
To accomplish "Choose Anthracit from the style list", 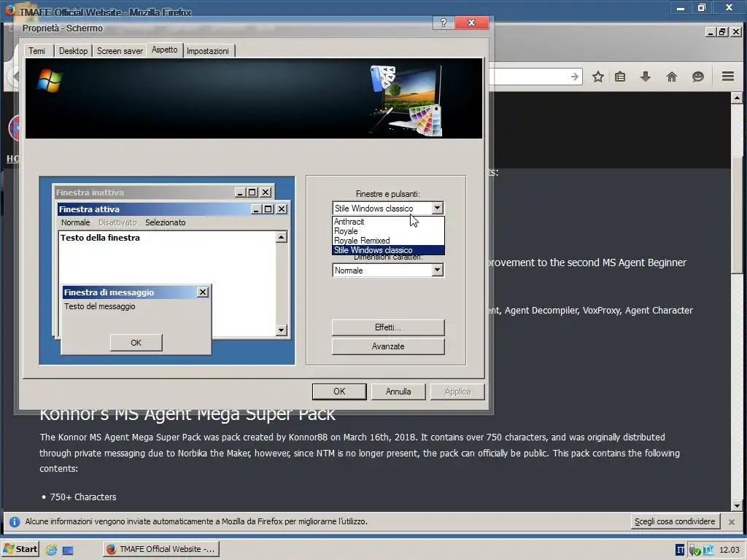I will (x=388, y=222).
